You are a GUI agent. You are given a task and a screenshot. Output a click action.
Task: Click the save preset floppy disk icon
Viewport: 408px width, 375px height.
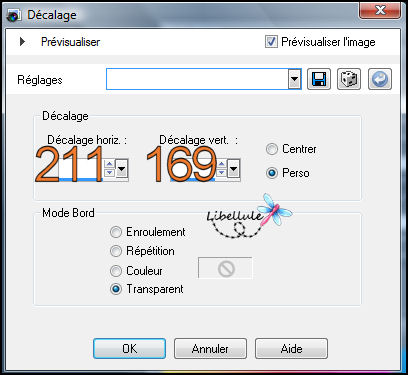pos(319,79)
